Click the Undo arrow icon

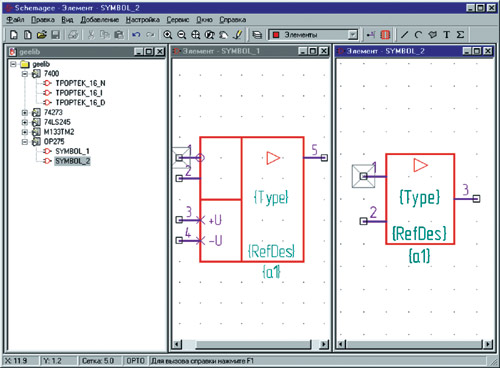(x=136, y=35)
